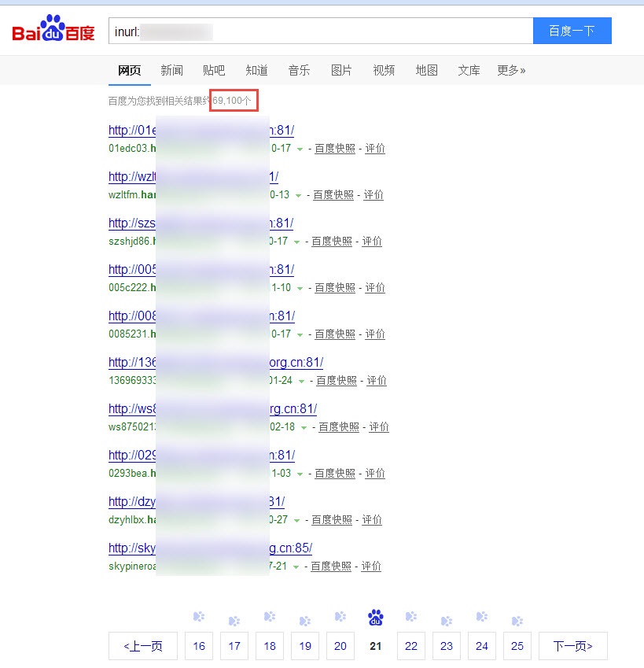Click the paw icon above page 25
This screenshot has width=644, height=668.
[517, 621]
